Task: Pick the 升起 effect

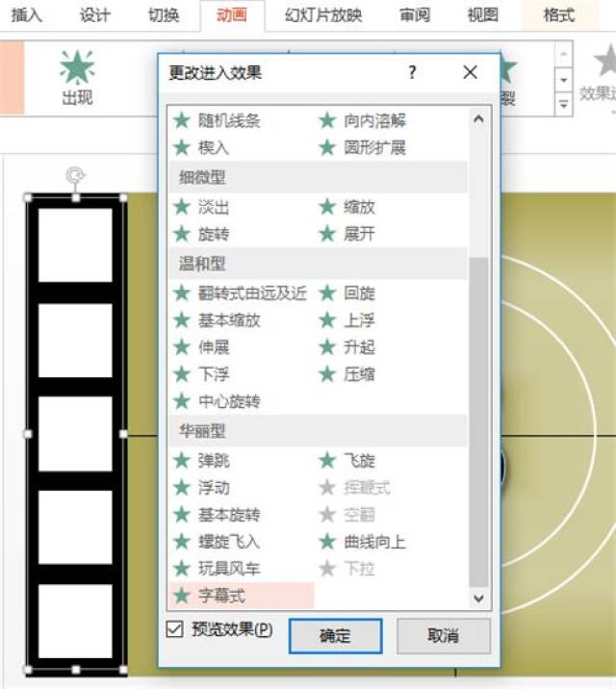Action: (x=347, y=347)
